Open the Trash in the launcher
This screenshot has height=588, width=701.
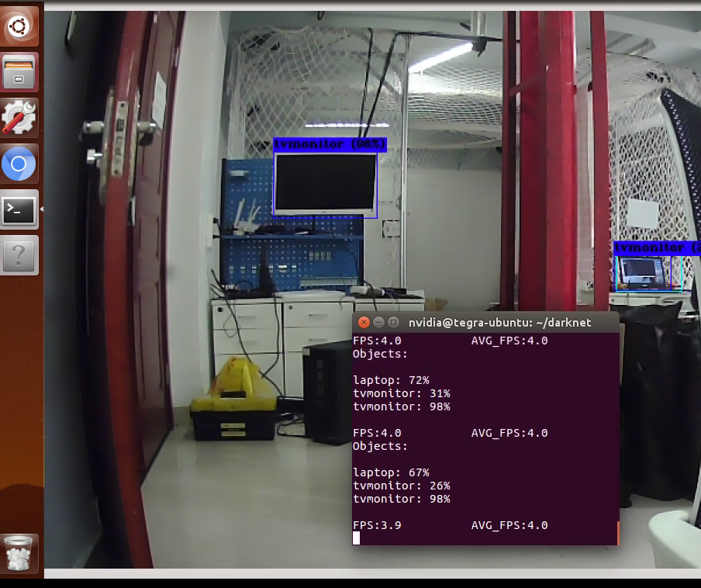tap(19, 554)
